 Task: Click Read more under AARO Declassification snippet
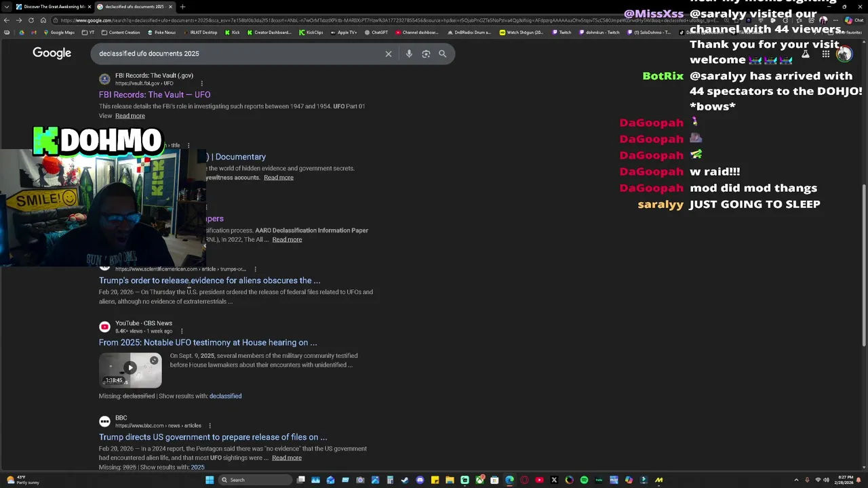pyautogui.click(x=287, y=239)
